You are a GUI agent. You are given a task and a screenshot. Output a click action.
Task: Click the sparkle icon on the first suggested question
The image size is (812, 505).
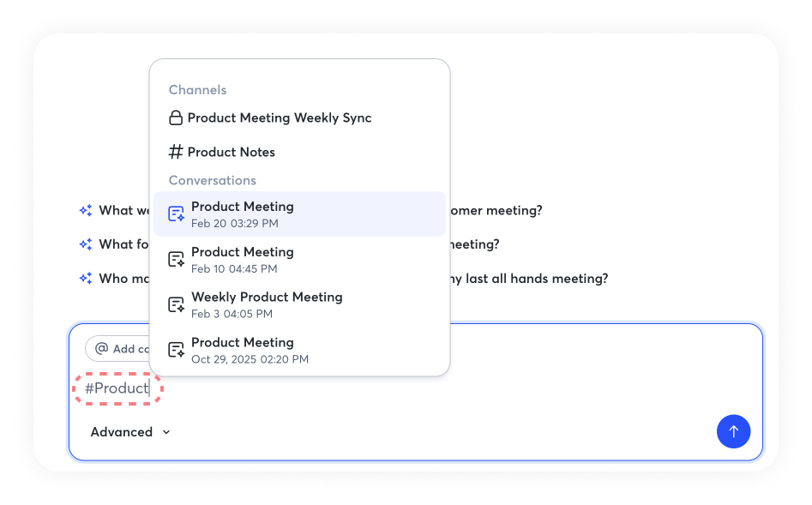click(x=86, y=211)
